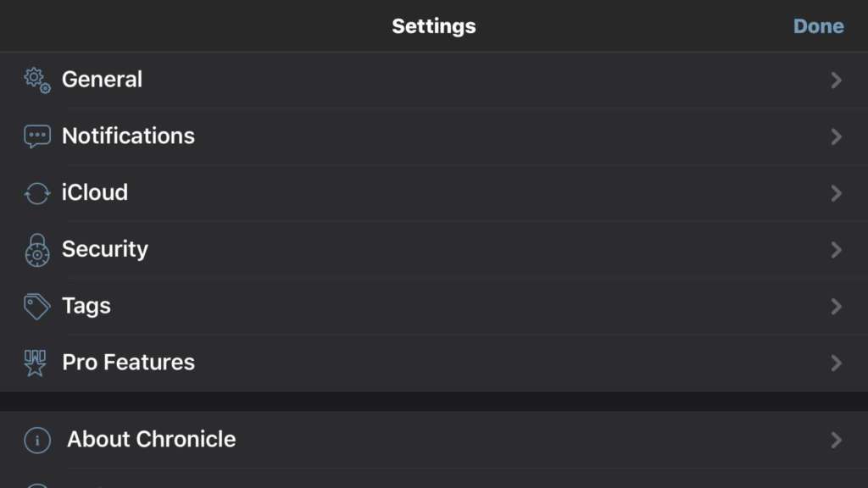The height and width of the screenshot is (488, 868).
Task: Expand the iCloud row chevron
Action: point(836,193)
